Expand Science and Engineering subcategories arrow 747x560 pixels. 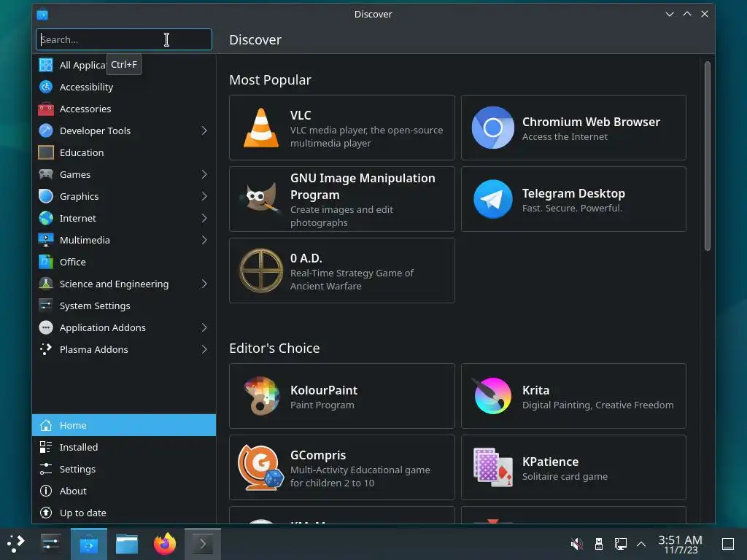(204, 284)
